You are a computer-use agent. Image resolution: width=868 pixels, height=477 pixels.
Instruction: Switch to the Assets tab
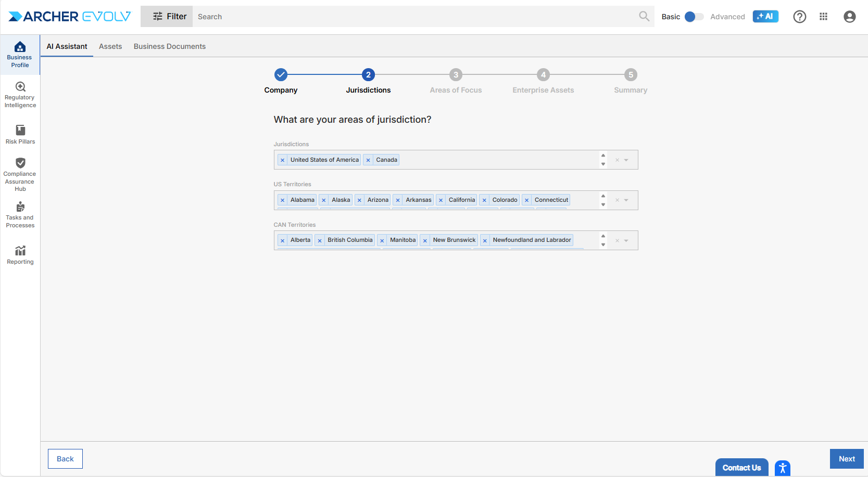coord(110,46)
